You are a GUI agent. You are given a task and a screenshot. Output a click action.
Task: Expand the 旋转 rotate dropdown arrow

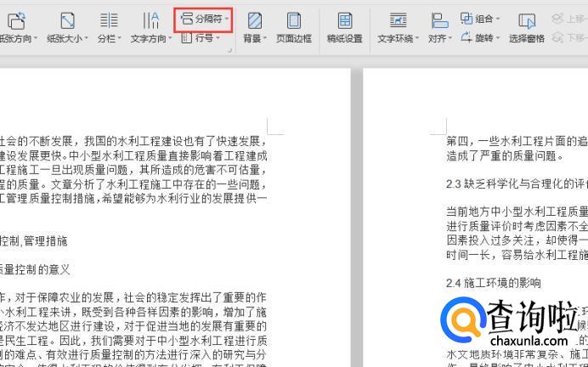click(x=498, y=38)
